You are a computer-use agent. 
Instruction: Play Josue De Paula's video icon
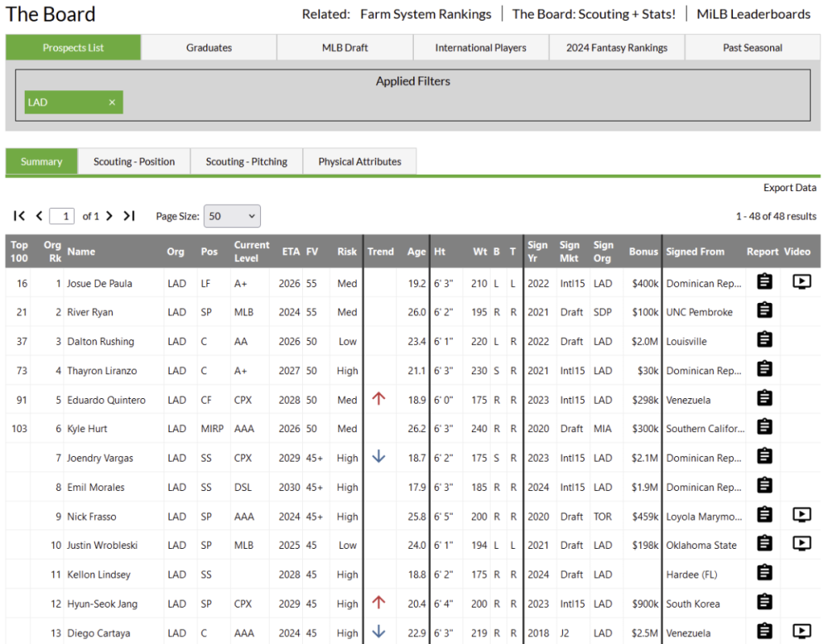pos(801,282)
